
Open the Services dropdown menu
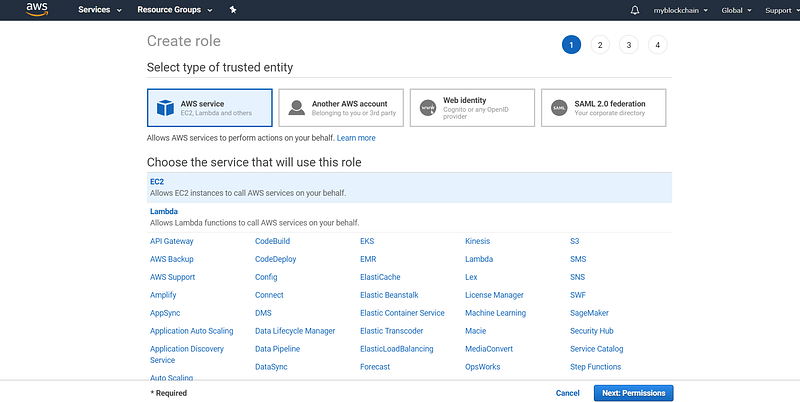pyautogui.click(x=100, y=10)
